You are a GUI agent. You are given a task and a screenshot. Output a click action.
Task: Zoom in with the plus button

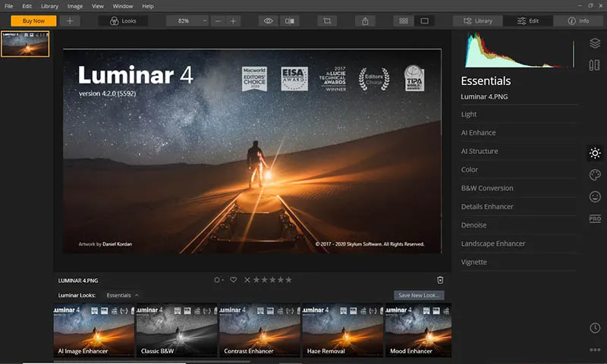(x=233, y=21)
